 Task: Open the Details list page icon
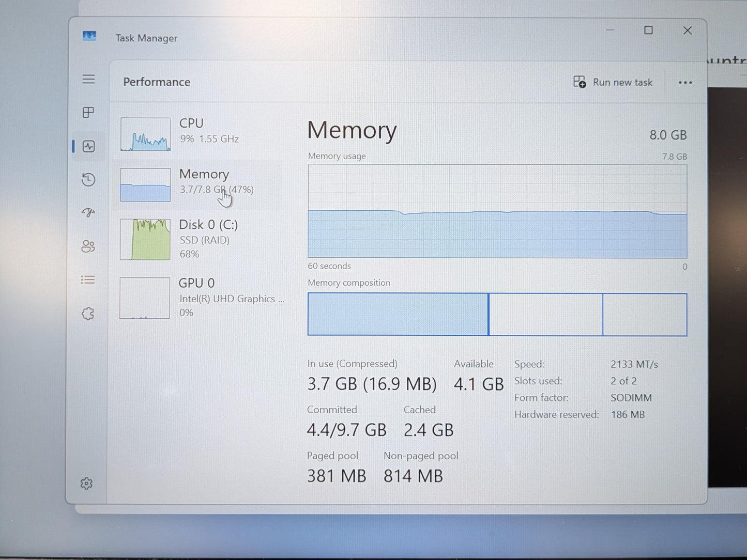tap(88, 280)
